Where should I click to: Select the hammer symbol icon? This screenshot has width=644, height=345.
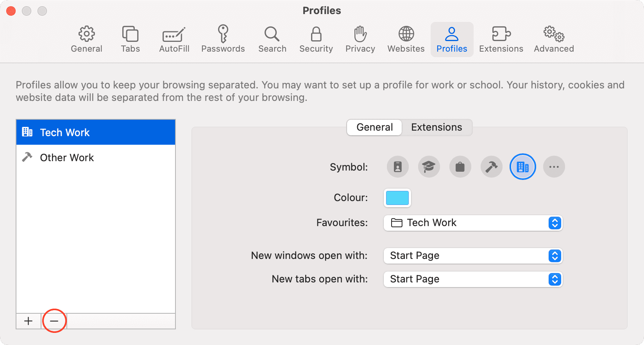[491, 167]
